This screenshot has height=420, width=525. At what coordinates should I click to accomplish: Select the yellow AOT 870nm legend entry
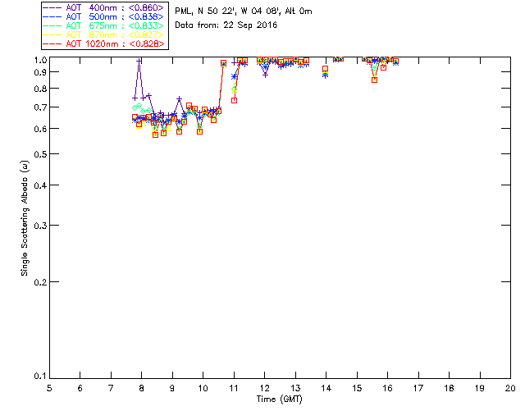[x=104, y=34]
